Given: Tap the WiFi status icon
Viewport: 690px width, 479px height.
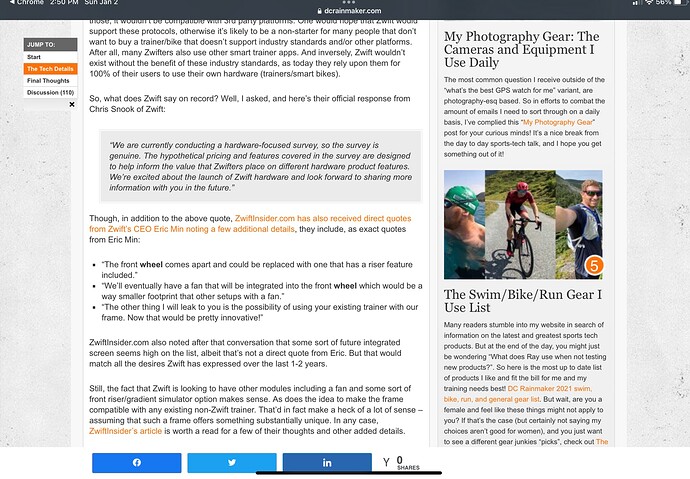Looking at the screenshot, I should pos(649,3).
